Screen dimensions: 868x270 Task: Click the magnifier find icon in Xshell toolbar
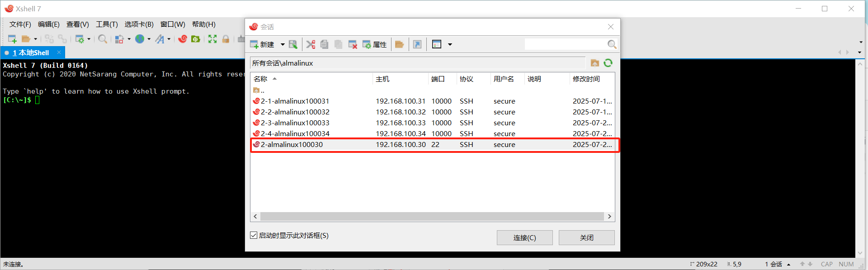click(103, 39)
